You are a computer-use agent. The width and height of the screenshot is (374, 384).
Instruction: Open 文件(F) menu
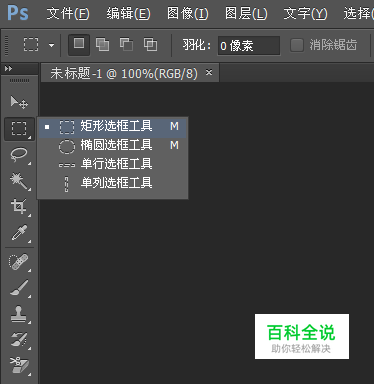[68, 14]
